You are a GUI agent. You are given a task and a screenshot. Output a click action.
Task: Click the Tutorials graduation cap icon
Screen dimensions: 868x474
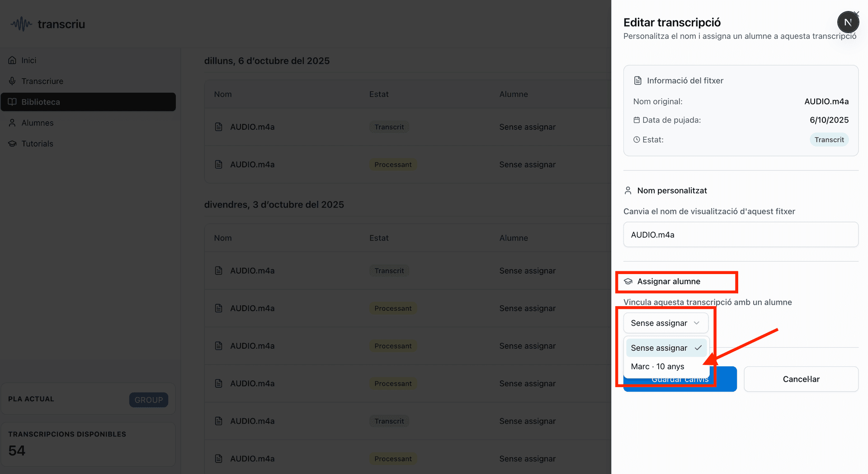pyautogui.click(x=12, y=143)
